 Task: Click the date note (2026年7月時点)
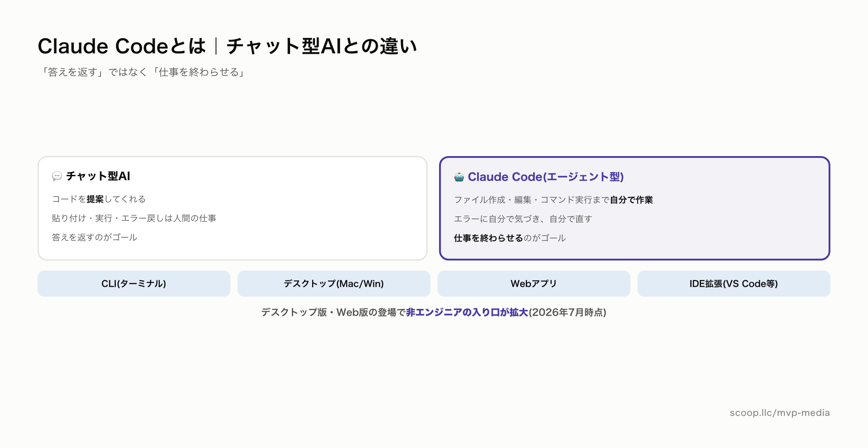point(567,312)
